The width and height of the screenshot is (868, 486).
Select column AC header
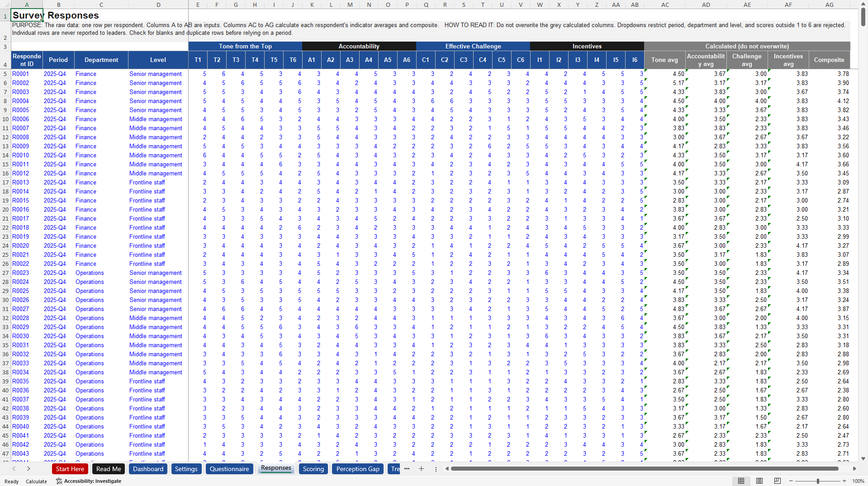(665, 5)
